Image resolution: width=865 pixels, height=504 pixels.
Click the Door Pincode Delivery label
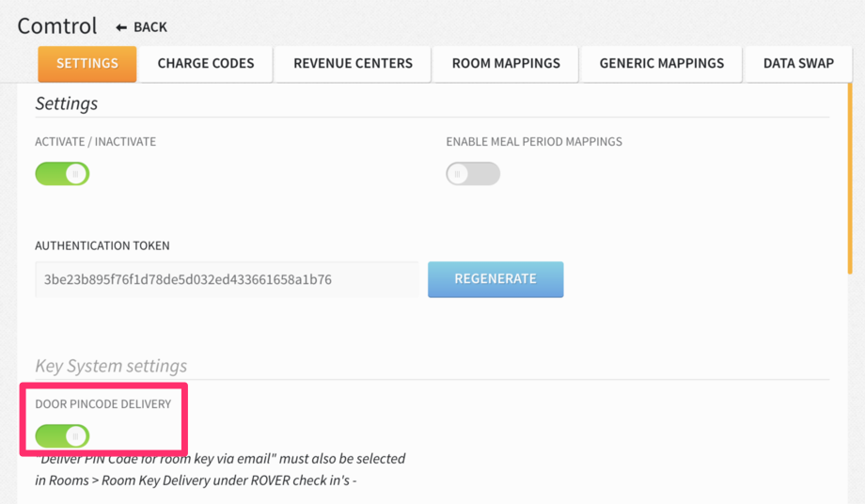[103, 404]
